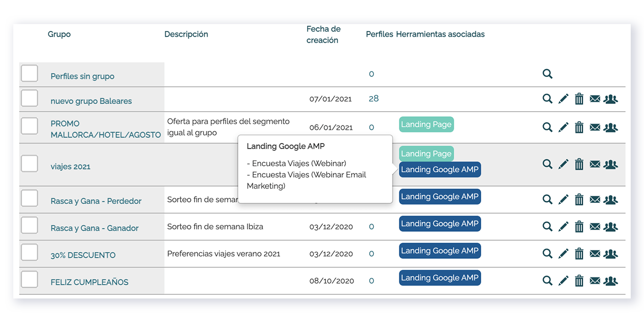The width and height of the screenshot is (644, 322).
Task: View PROMO MALLORCA/HOTEL/AGOSTO with magnifier icon
Action: (x=547, y=127)
